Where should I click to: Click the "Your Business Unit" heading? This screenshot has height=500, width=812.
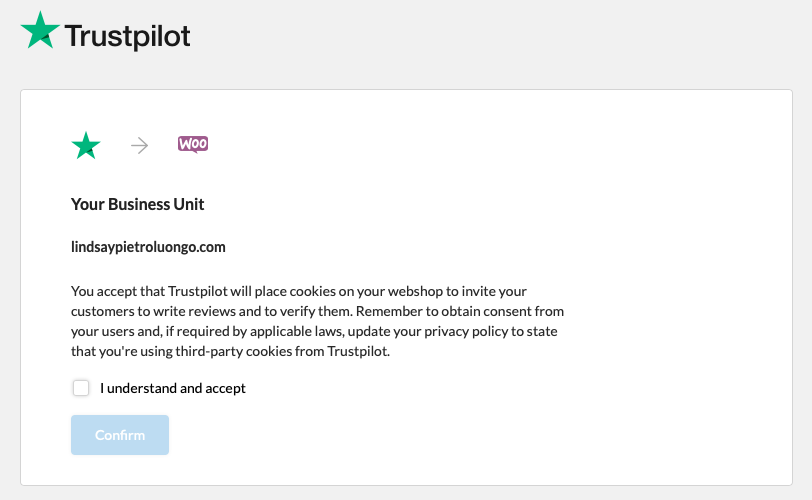(x=138, y=204)
